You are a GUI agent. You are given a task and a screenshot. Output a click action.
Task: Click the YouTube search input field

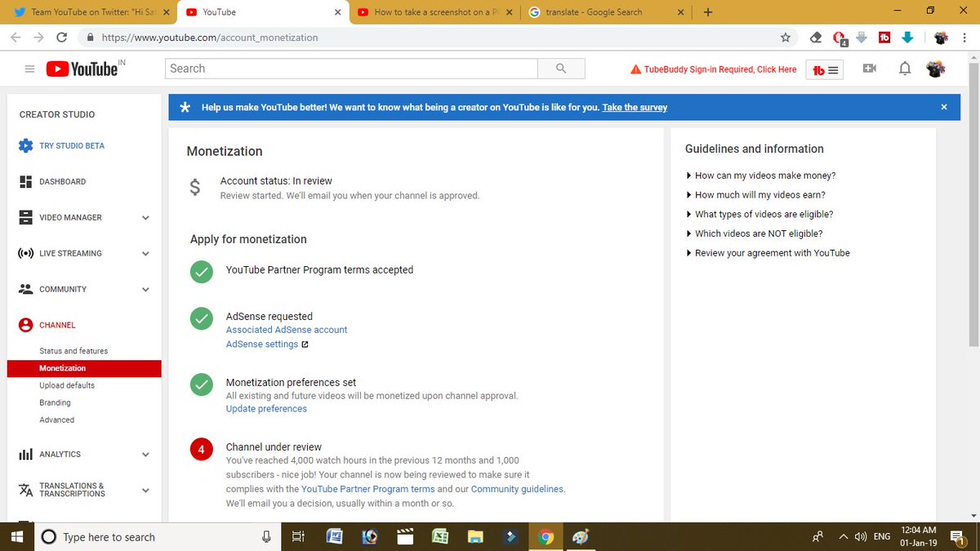click(351, 69)
